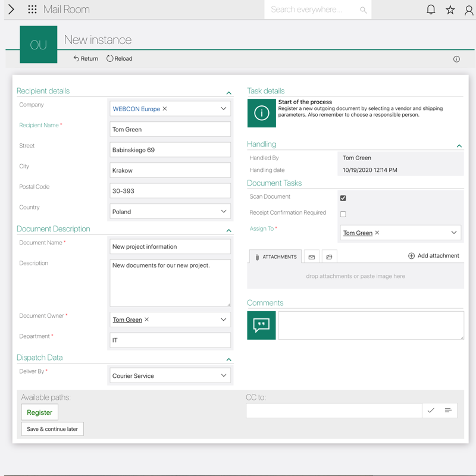This screenshot has width=476, height=476.
Task: Click the Register path button
Action: tap(40, 412)
